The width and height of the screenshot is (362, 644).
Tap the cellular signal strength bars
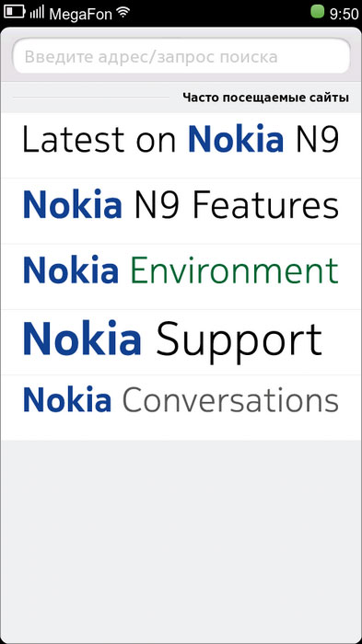(38, 12)
